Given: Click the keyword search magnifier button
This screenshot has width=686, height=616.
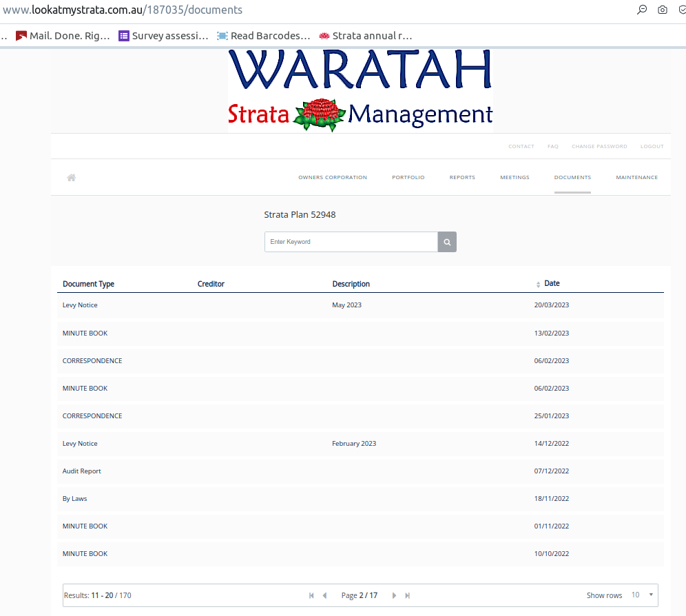Looking at the screenshot, I should point(447,242).
